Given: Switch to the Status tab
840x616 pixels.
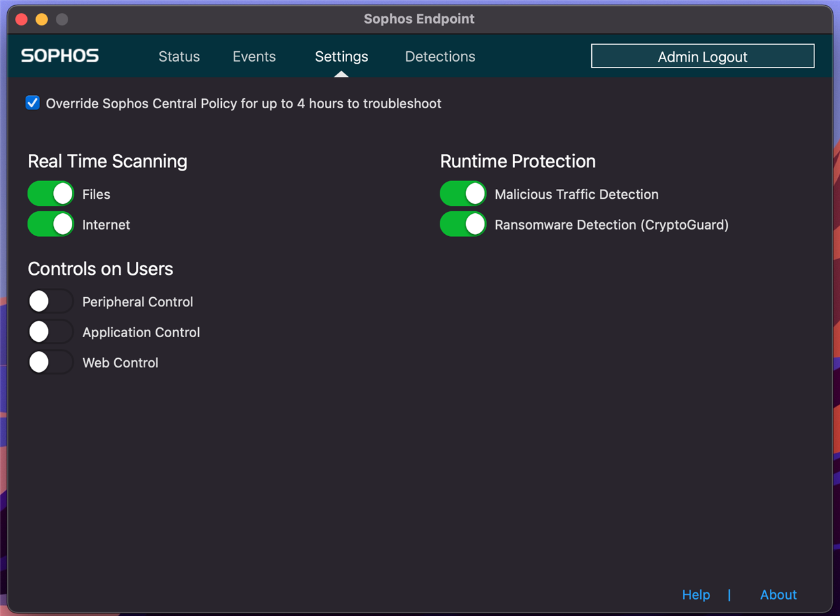Looking at the screenshot, I should click(179, 57).
